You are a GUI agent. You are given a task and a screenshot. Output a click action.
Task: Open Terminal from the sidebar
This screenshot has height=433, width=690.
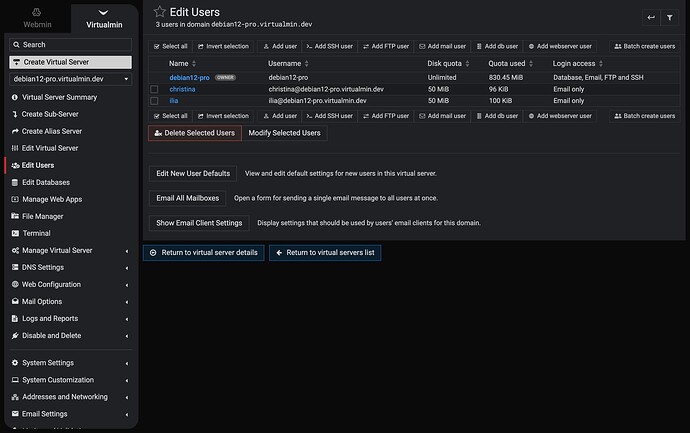36,233
